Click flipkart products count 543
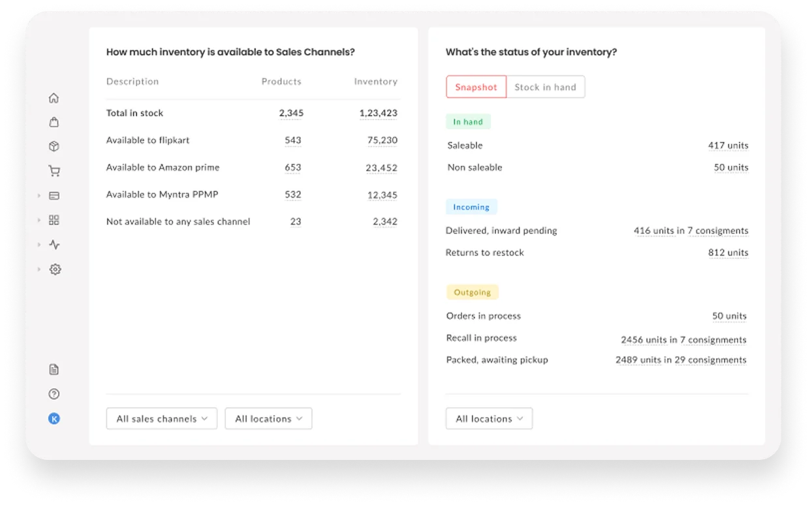 pyautogui.click(x=293, y=140)
